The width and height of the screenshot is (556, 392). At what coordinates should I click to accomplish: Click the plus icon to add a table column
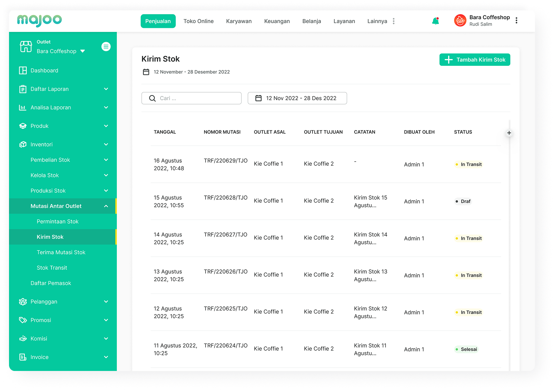509,133
